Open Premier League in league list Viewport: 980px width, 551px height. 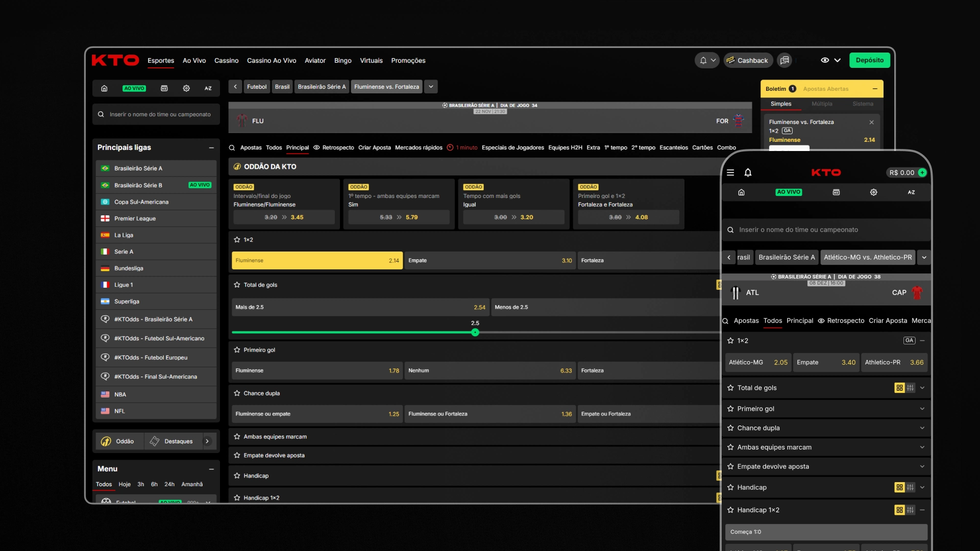156,218
